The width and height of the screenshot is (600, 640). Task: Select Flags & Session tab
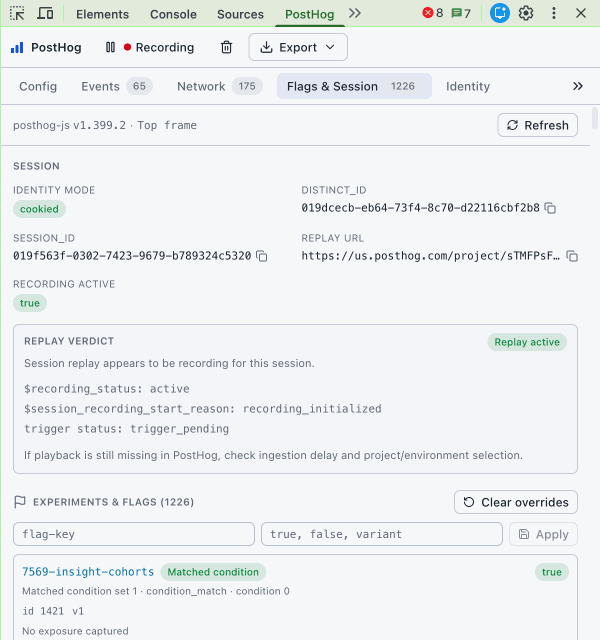pyautogui.click(x=354, y=86)
